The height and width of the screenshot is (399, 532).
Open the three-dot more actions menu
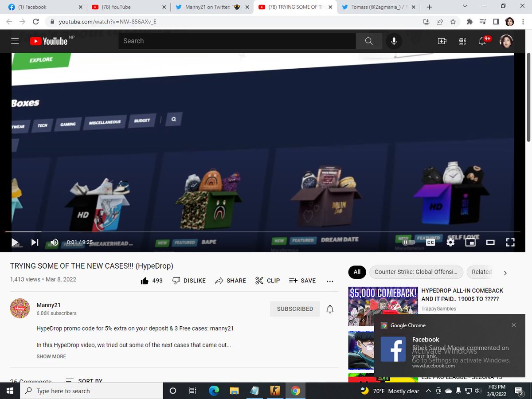click(x=330, y=281)
